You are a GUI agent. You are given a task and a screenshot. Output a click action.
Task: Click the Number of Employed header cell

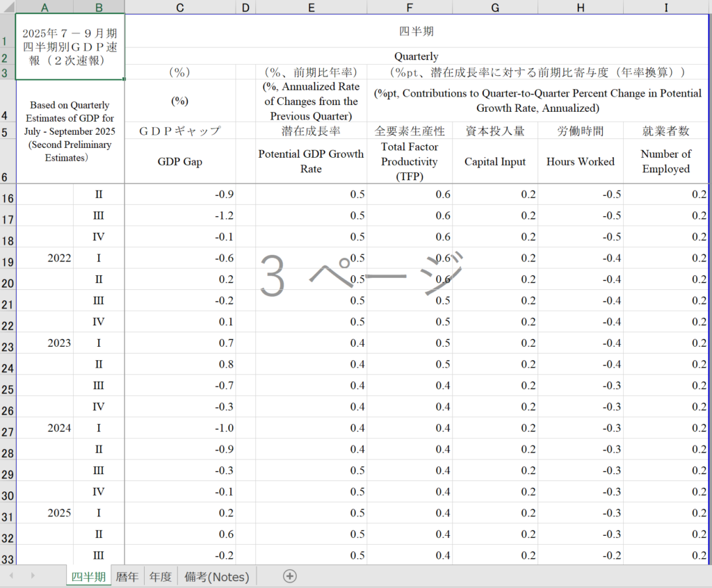click(x=665, y=161)
